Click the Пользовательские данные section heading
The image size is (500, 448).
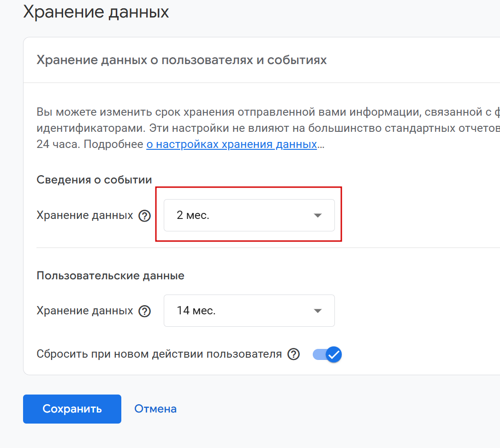click(x=110, y=276)
